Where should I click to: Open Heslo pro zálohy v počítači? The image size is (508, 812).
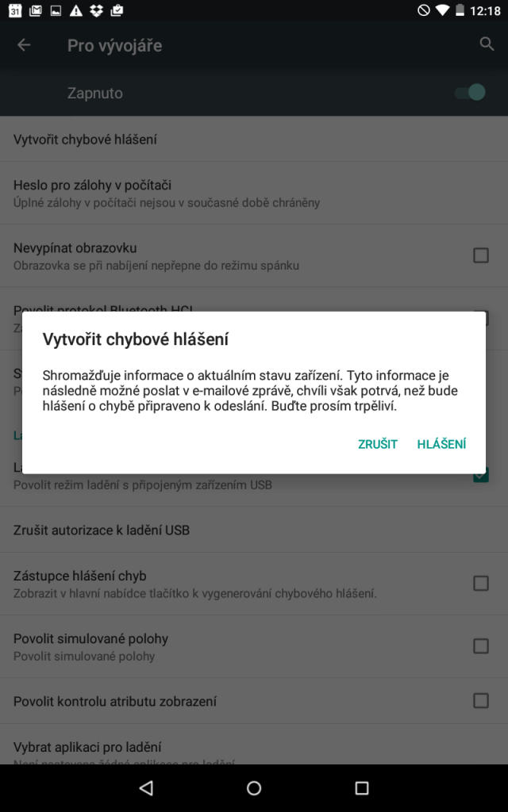254,193
